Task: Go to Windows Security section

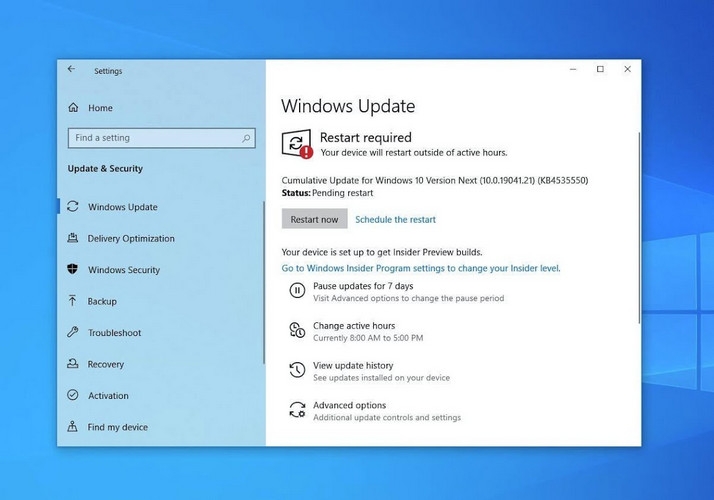Action: click(x=124, y=270)
